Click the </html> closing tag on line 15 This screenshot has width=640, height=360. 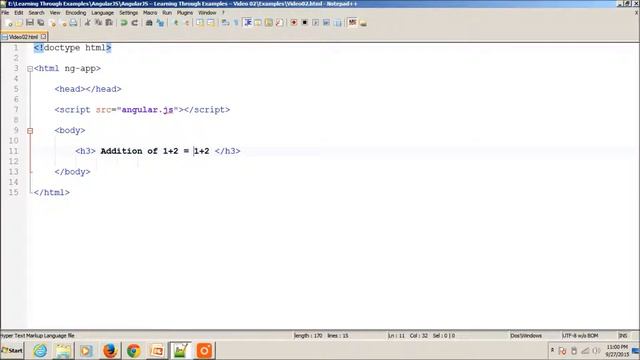coord(52,193)
